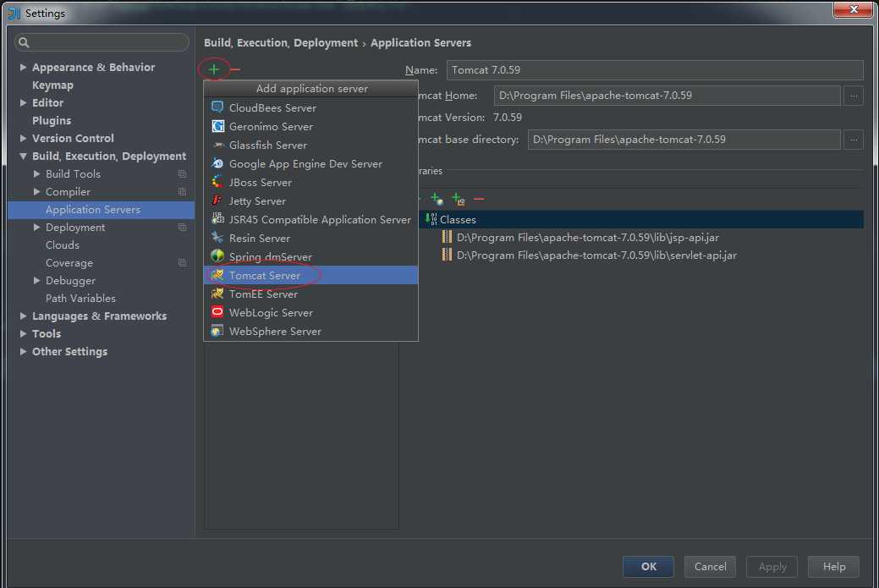879x588 pixels.
Task: Click the settings search field
Action: (102, 42)
